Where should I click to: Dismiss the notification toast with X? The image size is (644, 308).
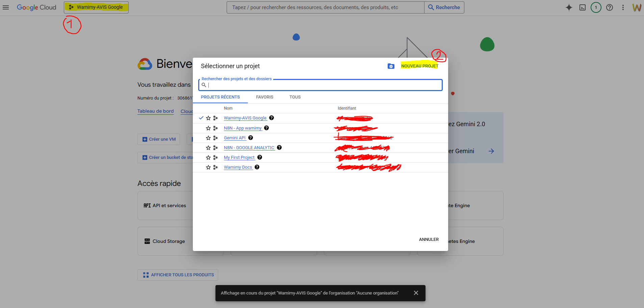pos(416,293)
